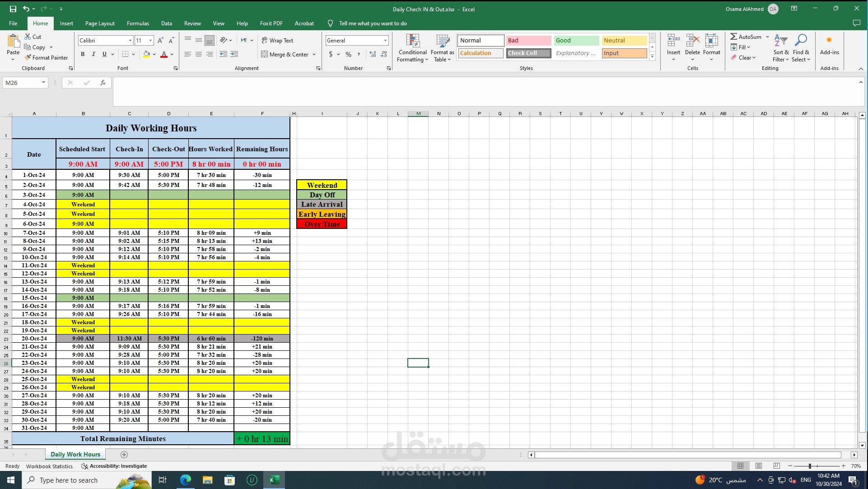The width and height of the screenshot is (868, 489).
Task: Open the font size dropdown
Action: point(150,40)
